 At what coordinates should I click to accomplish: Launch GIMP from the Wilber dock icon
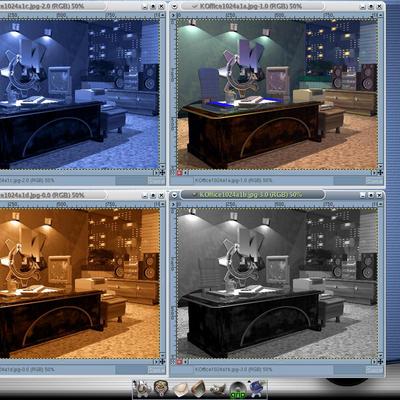point(219,389)
